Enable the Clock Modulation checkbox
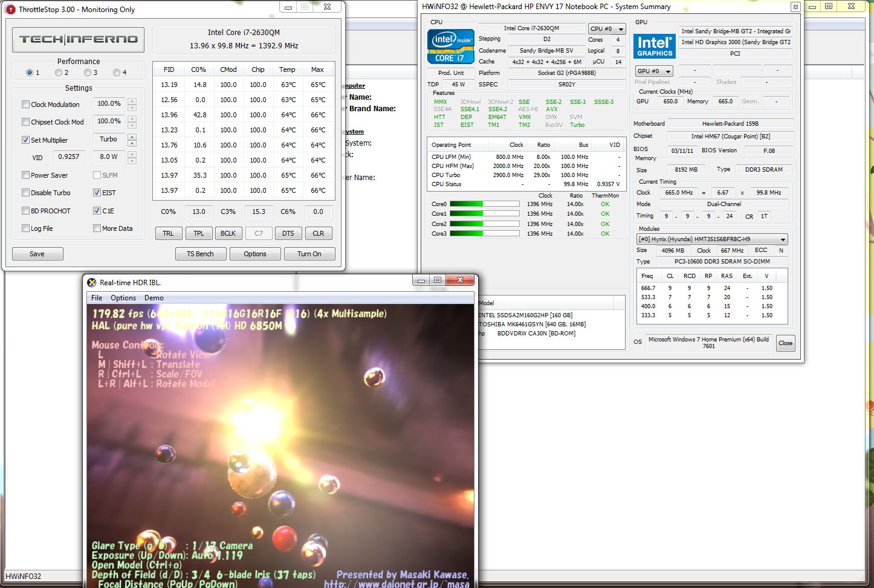The width and height of the screenshot is (874, 588). pyautogui.click(x=25, y=105)
